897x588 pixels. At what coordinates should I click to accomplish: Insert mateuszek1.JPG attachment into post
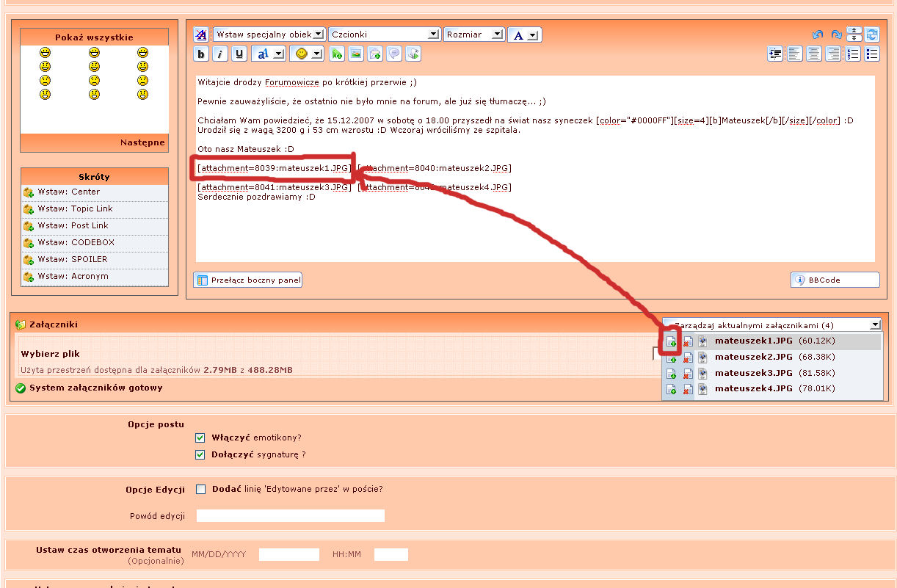671,341
